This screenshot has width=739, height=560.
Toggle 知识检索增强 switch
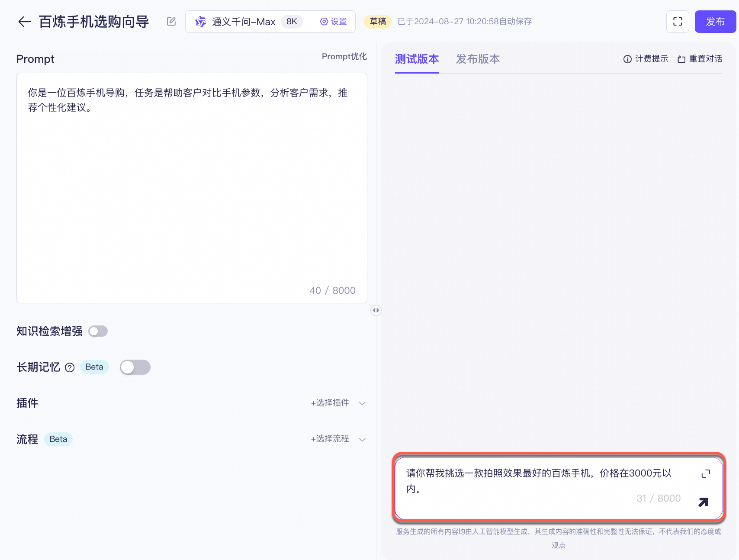tap(98, 331)
